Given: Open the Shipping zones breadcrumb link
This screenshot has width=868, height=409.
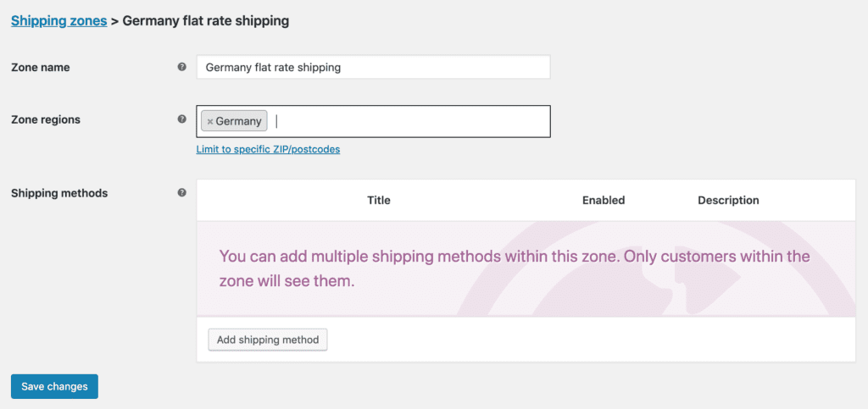Looking at the screenshot, I should (x=58, y=21).
